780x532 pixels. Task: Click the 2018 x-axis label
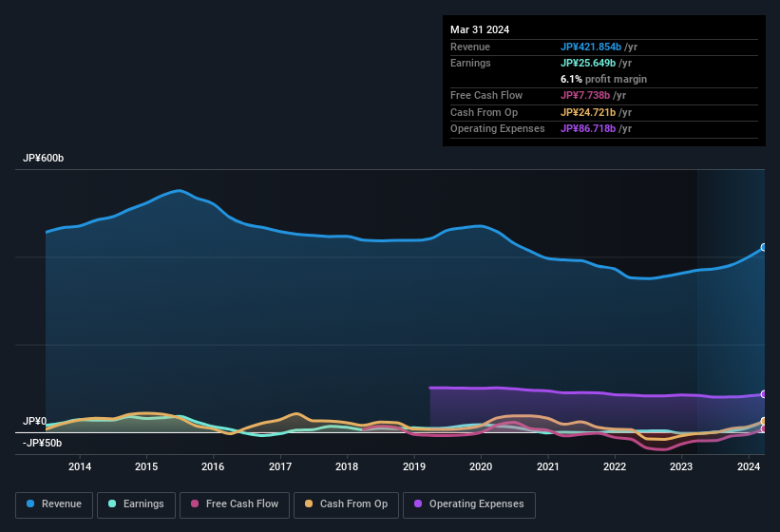coord(347,466)
